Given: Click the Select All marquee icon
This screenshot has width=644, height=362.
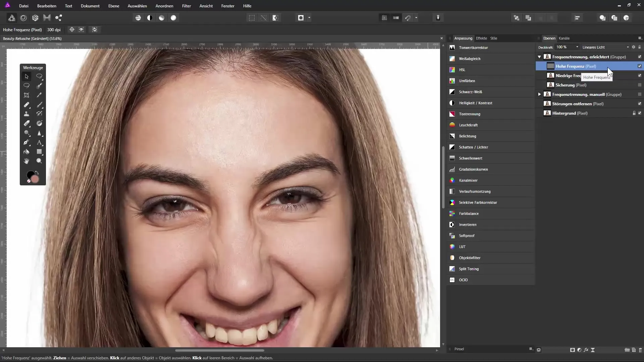Looking at the screenshot, I should pyautogui.click(x=252, y=18).
